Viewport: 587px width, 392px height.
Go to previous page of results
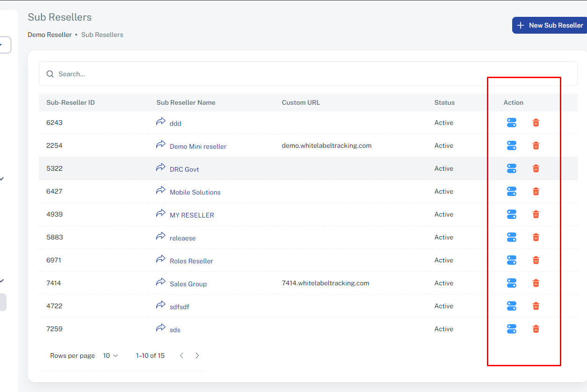(181, 356)
